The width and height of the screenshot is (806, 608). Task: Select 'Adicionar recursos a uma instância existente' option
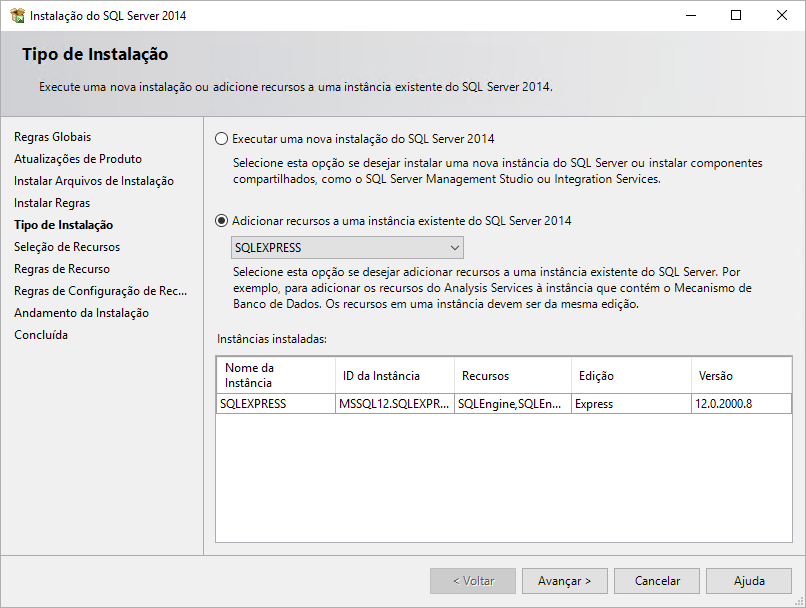coord(222,221)
